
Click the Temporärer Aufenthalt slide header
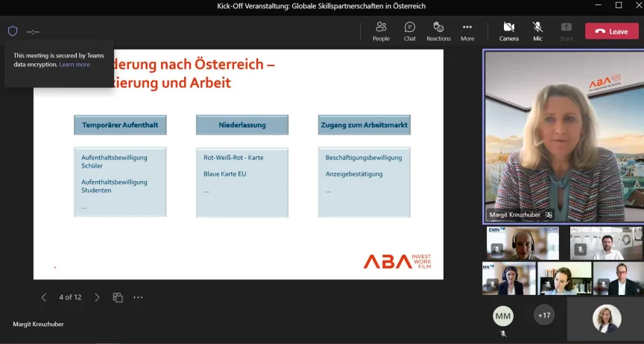click(x=120, y=125)
